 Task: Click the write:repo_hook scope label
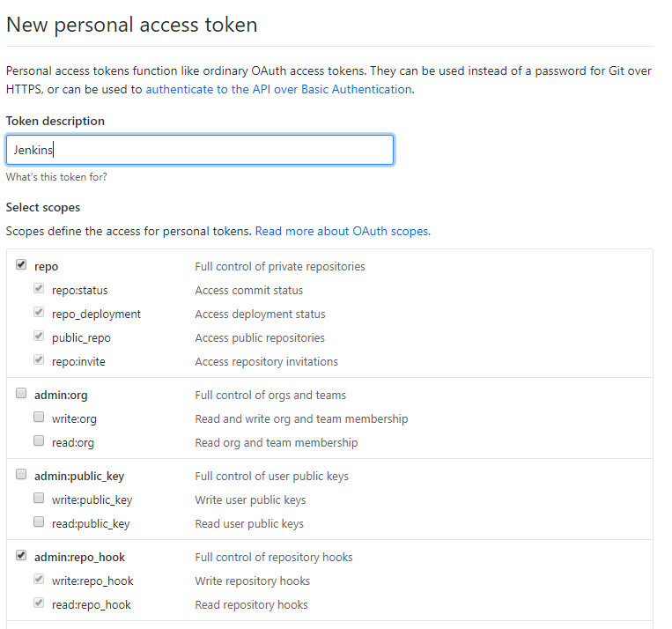[x=92, y=581]
